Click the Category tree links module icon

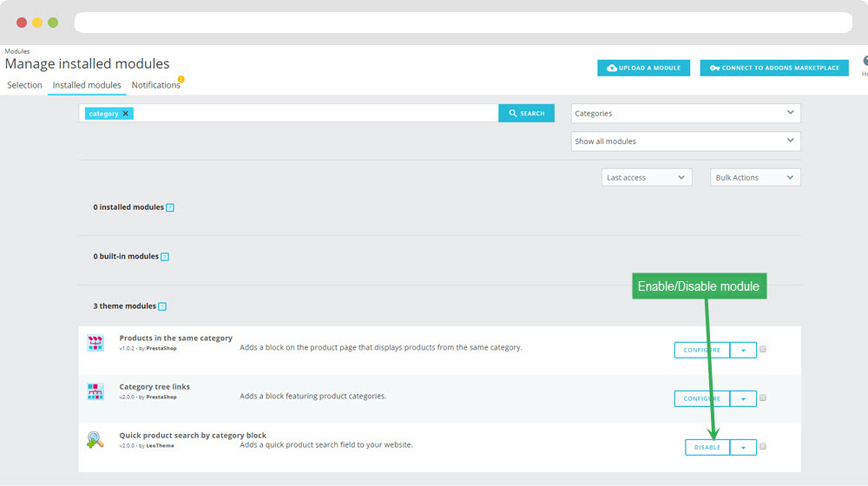95,391
